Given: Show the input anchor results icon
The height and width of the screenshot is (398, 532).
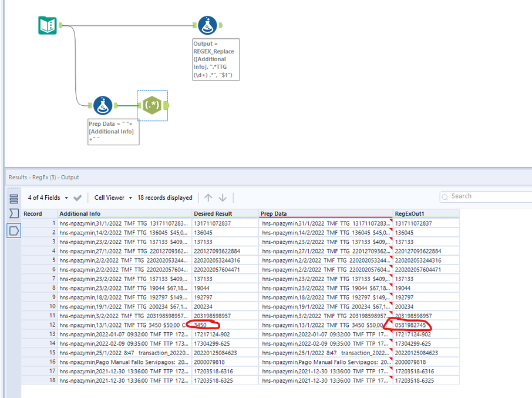Looking at the screenshot, I should pos(14,213).
